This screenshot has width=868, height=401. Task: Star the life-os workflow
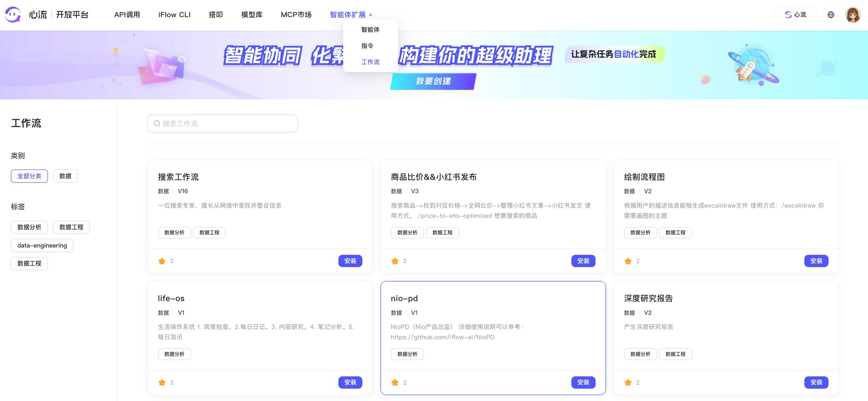[x=162, y=382]
